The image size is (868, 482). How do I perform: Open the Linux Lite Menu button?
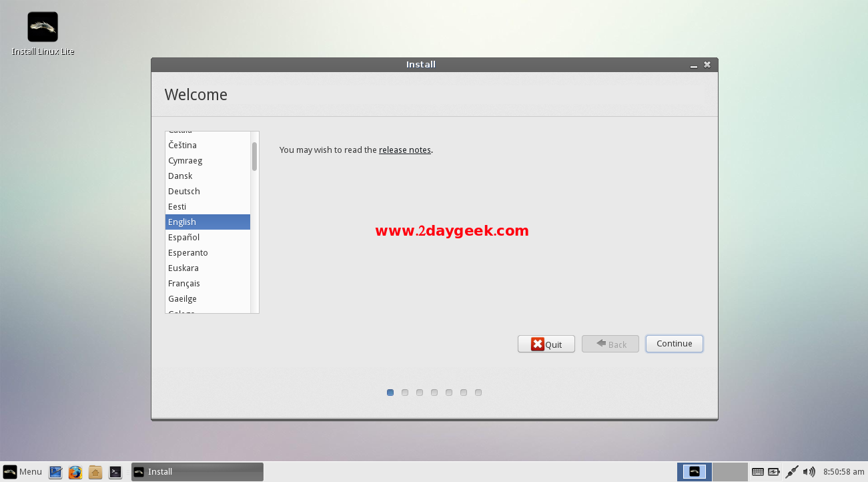click(23, 472)
